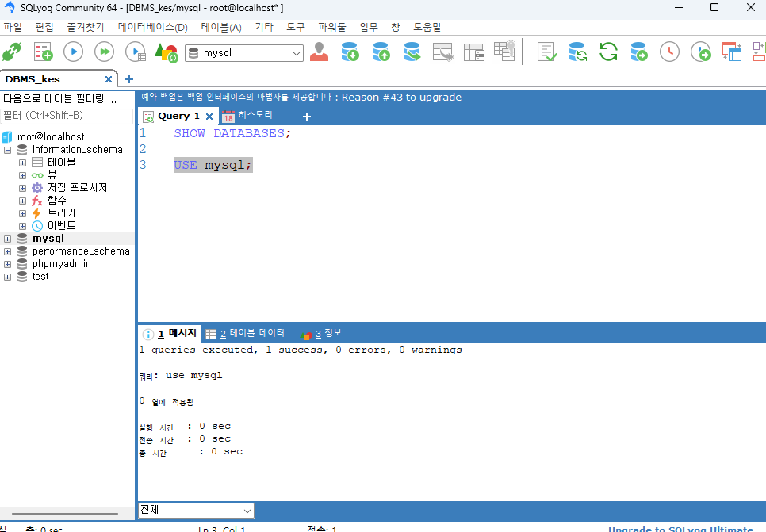The height and width of the screenshot is (532, 766).
Task: Open the 파일 menu
Action: pos(13,28)
